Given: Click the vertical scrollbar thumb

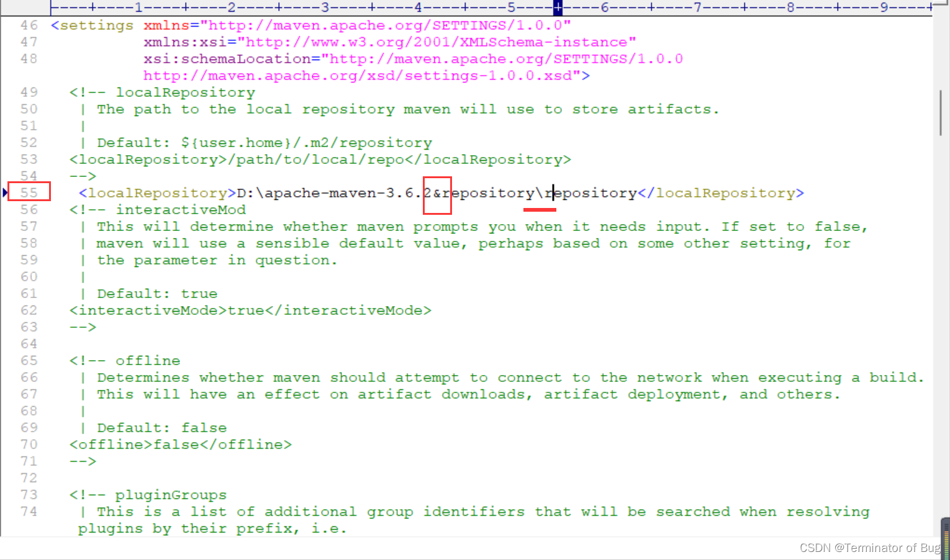Looking at the screenshot, I should 941,112.
